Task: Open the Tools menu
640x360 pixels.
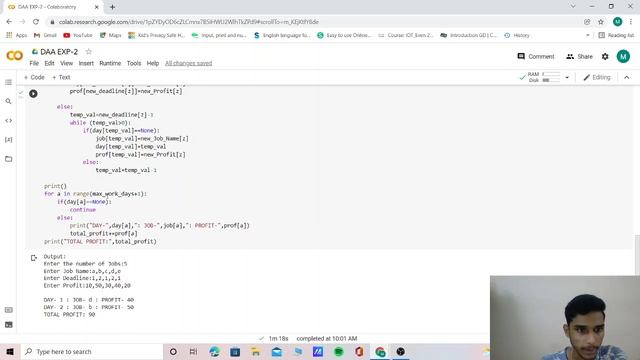Action: (x=134, y=63)
